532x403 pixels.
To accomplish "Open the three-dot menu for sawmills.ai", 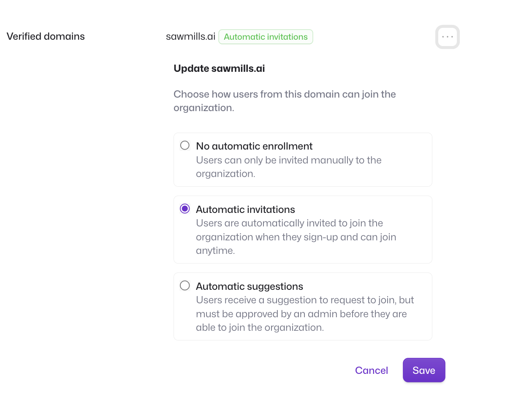I will pyautogui.click(x=447, y=37).
